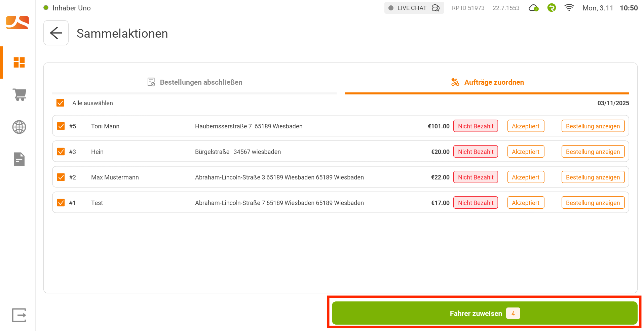
Task: Click the globe web icon in sidebar
Action: click(x=19, y=127)
